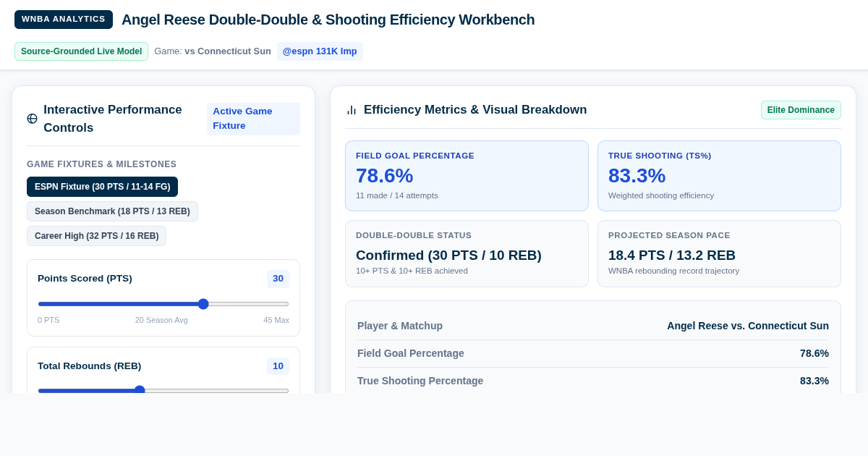Screen dimensions: 868x456
Task: Open the Double-Double Status card
Action: pyautogui.click(x=467, y=253)
